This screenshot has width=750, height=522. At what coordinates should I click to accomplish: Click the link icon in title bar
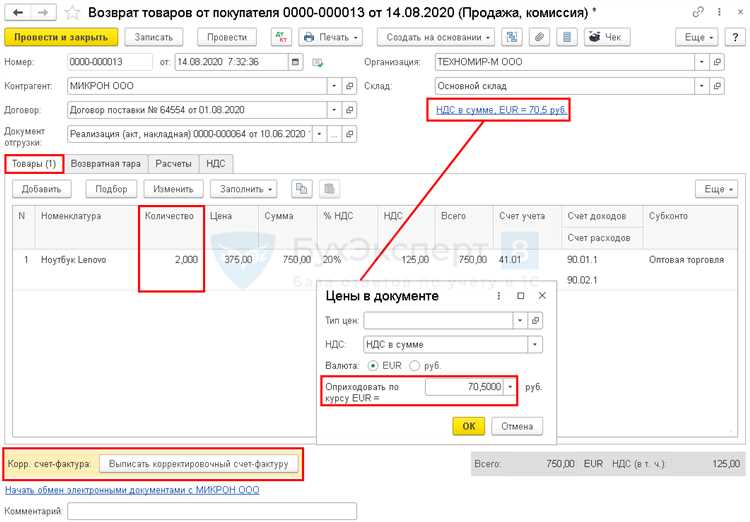tap(697, 12)
